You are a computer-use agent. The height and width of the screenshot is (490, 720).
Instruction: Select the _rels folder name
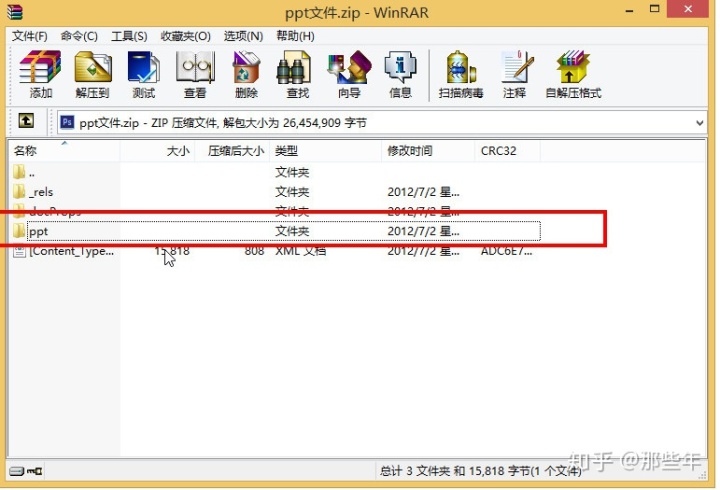tap(41, 192)
